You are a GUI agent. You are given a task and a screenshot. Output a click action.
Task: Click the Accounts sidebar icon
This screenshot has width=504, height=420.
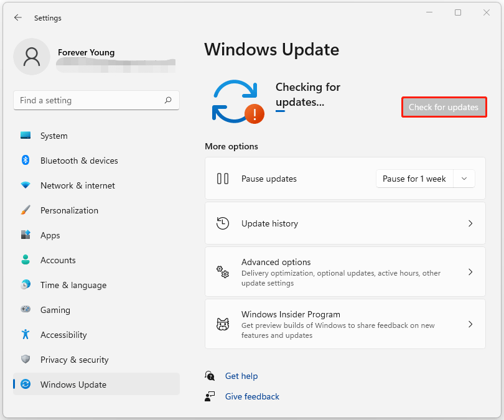point(25,260)
